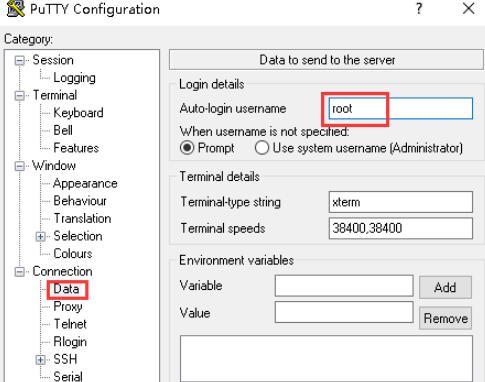Click the Terminal-type string field
This screenshot has width=485, height=382.
[x=400, y=202]
